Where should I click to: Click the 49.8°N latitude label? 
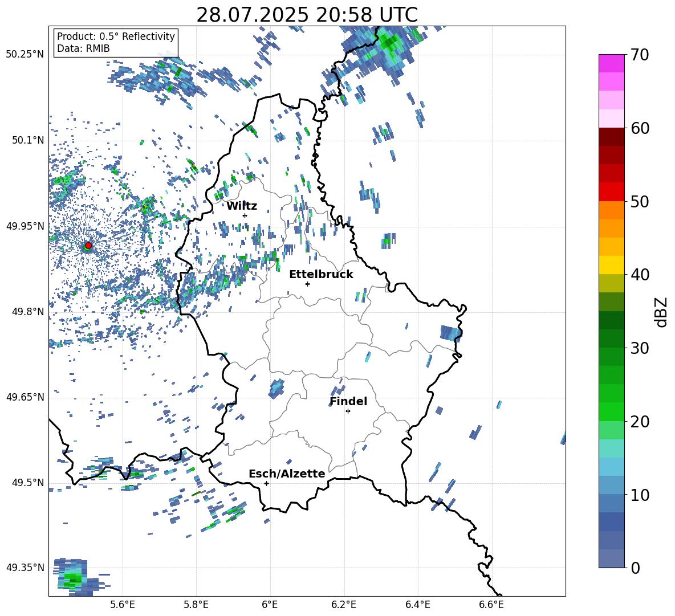pyautogui.click(x=28, y=312)
